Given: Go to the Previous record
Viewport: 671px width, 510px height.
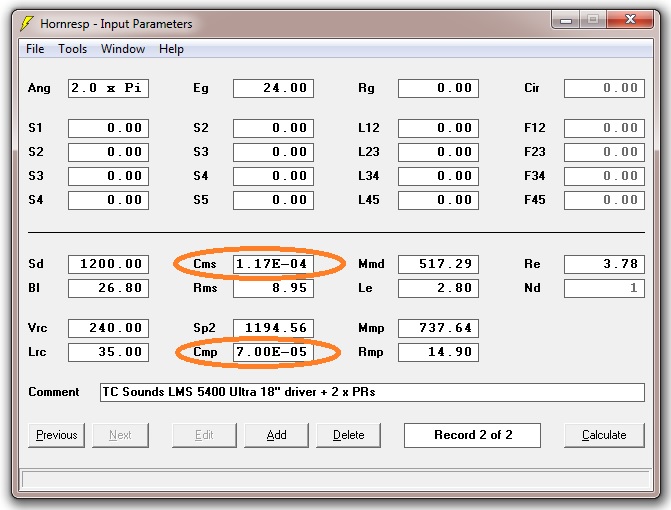Looking at the screenshot, I should coord(56,435).
